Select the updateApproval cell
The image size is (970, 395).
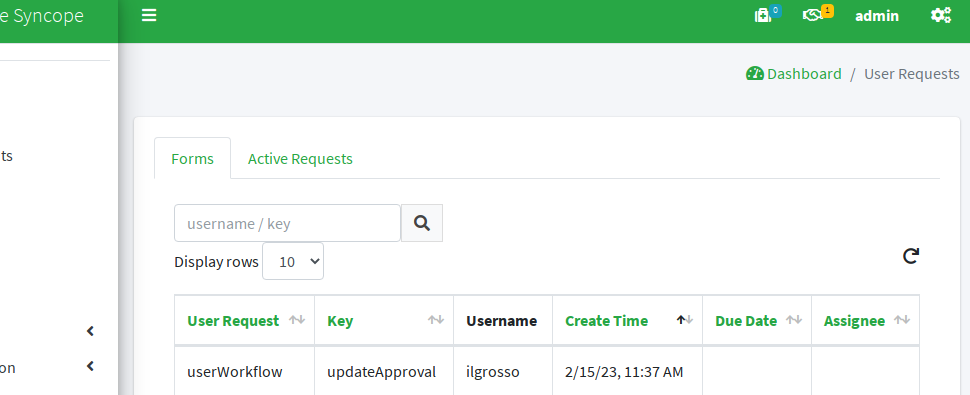384,372
